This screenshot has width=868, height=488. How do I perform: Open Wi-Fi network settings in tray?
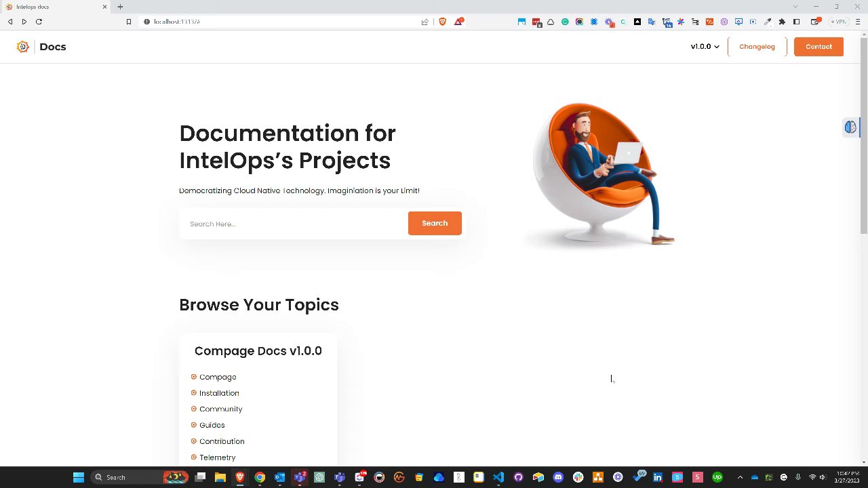812,477
